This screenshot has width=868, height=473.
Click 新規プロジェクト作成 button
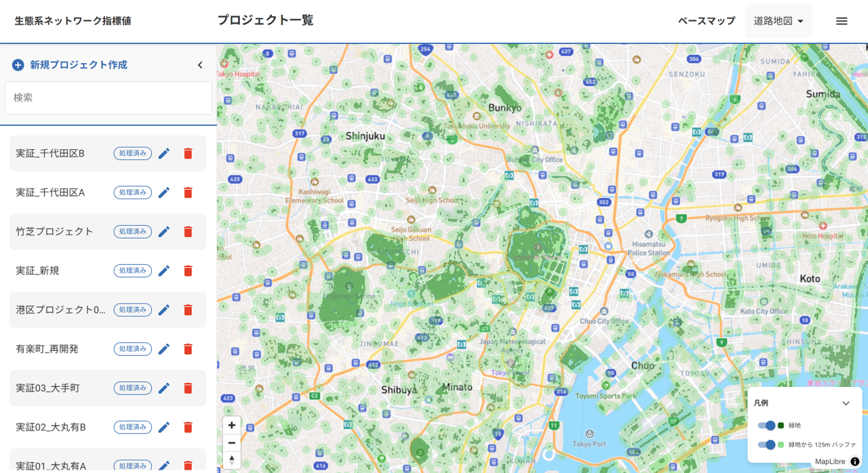pos(70,65)
